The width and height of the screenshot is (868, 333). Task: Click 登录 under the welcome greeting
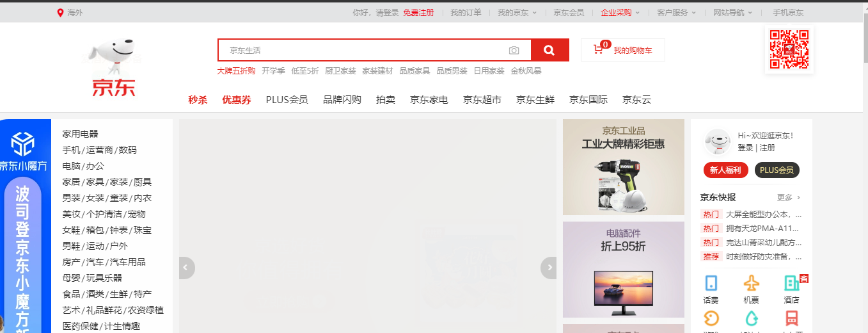(746, 148)
